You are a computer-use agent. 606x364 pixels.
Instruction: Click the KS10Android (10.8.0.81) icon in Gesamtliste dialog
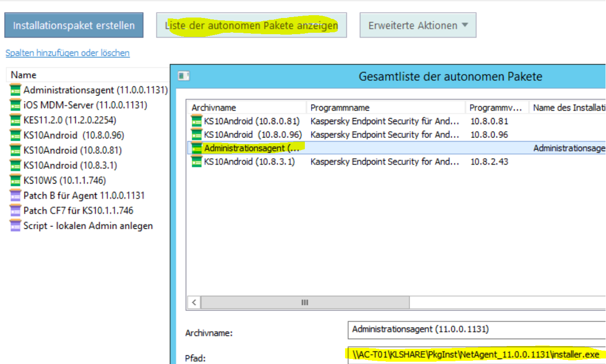[x=197, y=122]
